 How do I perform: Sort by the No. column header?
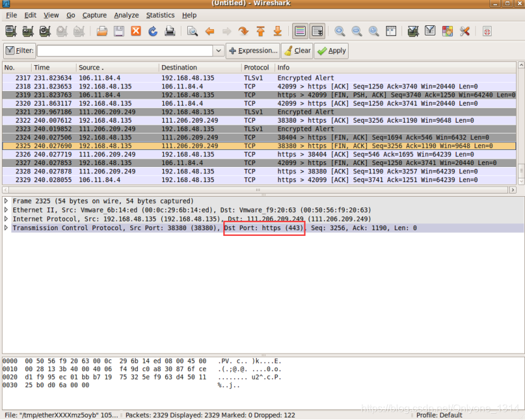click(16, 67)
